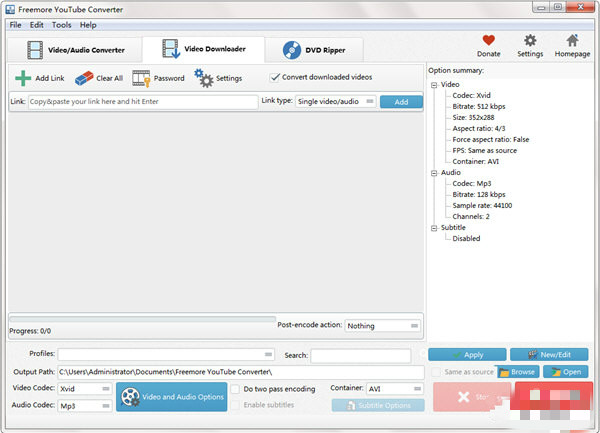
Task: Click the Link input field
Action: coord(143,102)
